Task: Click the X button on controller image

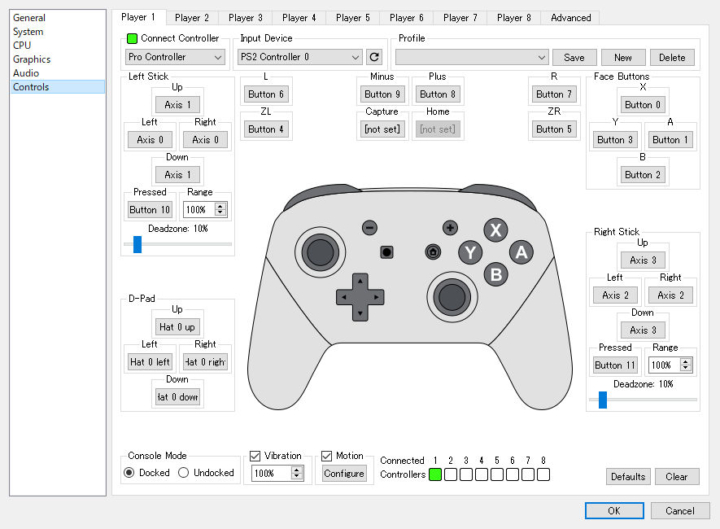Action: [x=495, y=230]
